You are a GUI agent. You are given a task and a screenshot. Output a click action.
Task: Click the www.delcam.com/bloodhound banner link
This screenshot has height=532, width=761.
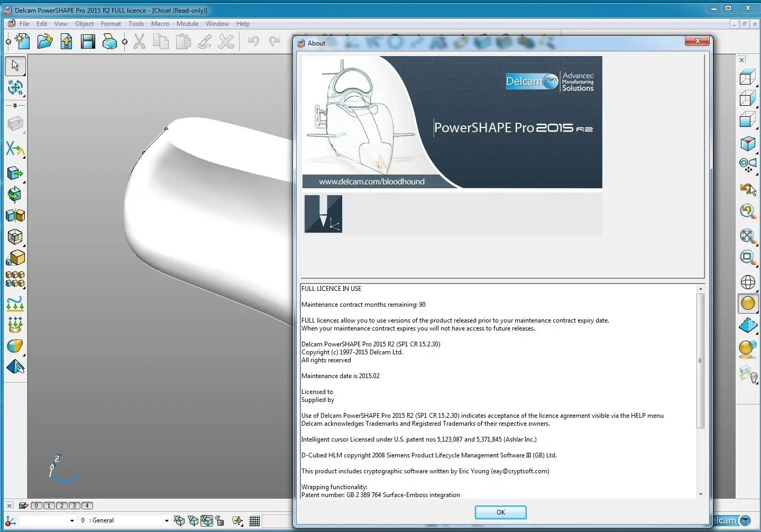tap(372, 182)
